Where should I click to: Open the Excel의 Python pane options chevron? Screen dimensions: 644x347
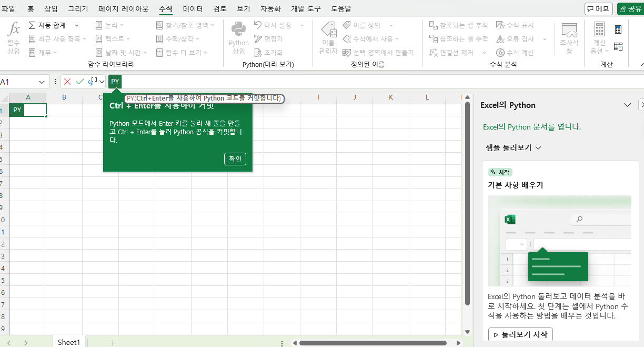[x=627, y=105]
